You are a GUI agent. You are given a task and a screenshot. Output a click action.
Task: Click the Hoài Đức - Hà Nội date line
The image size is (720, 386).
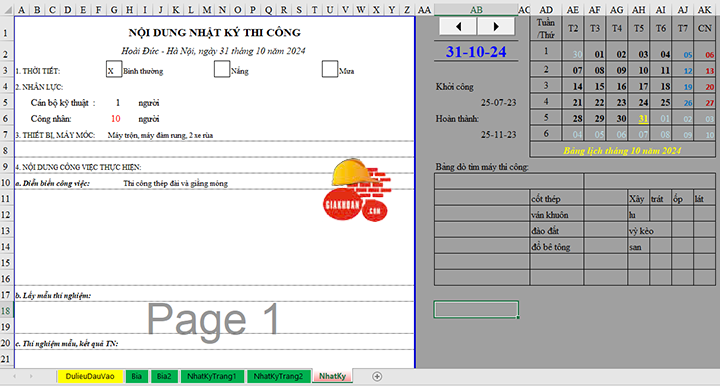[x=214, y=51]
